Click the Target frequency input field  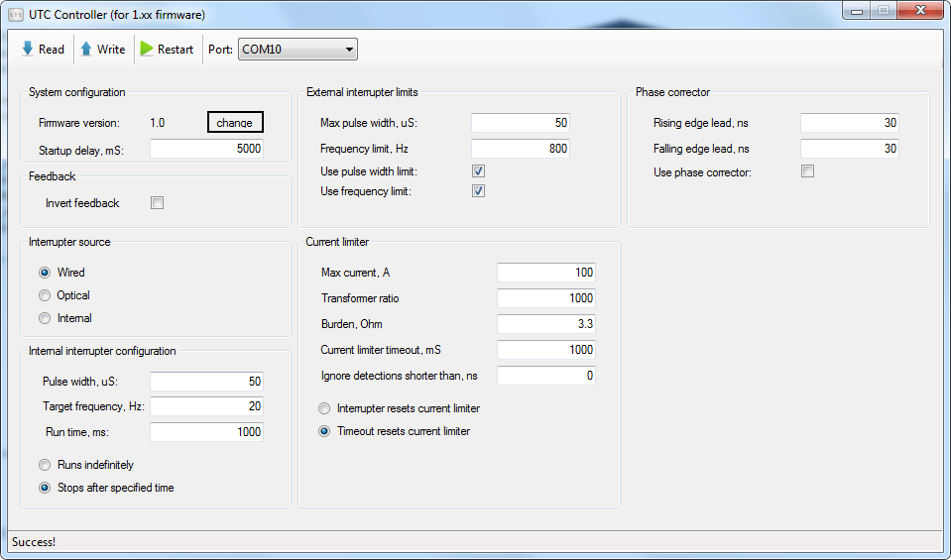coord(206,406)
